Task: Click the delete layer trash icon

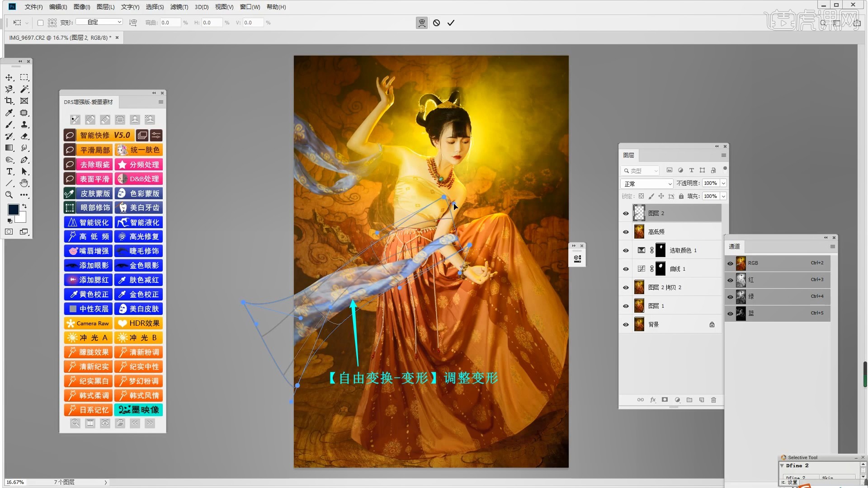Action: click(713, 400)
